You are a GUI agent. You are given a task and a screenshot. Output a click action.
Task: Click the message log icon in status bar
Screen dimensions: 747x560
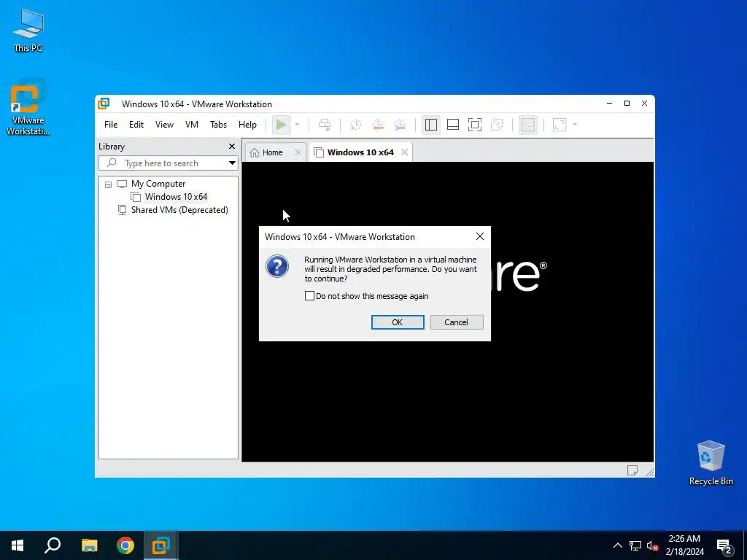point(632,470)
